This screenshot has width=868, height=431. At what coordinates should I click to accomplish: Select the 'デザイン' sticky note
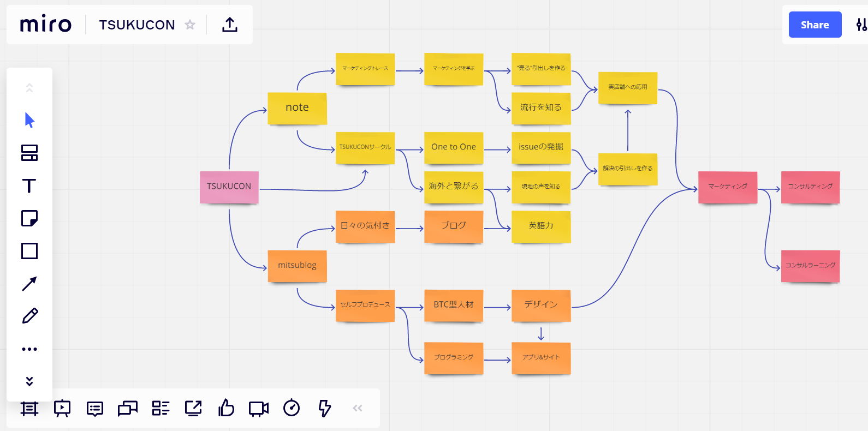point(541,305)
